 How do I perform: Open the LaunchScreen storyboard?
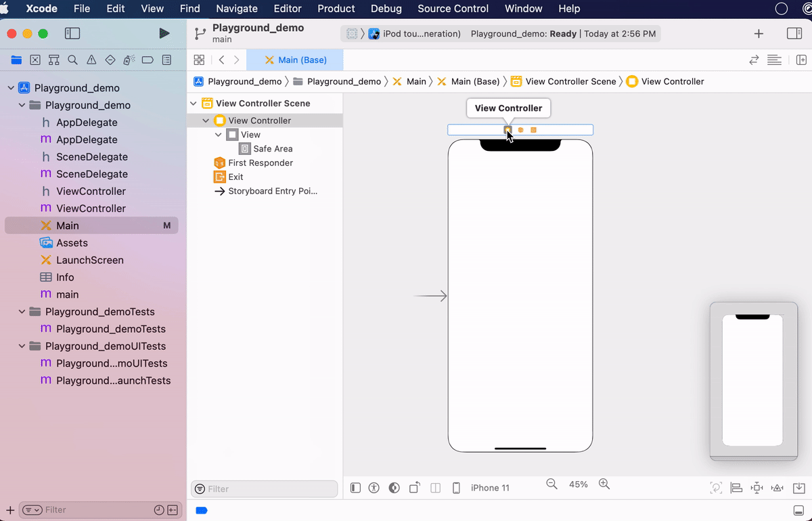click(91, 260)
